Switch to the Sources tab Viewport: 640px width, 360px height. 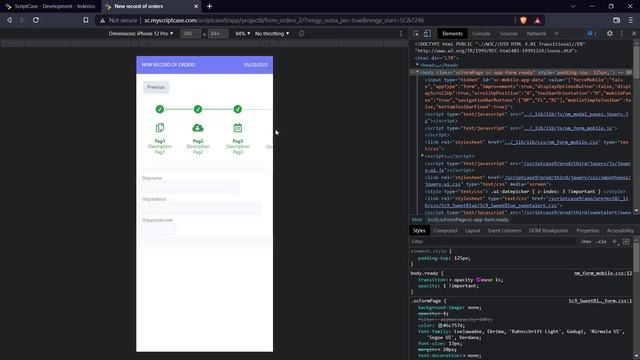click(x=508, y=33)
